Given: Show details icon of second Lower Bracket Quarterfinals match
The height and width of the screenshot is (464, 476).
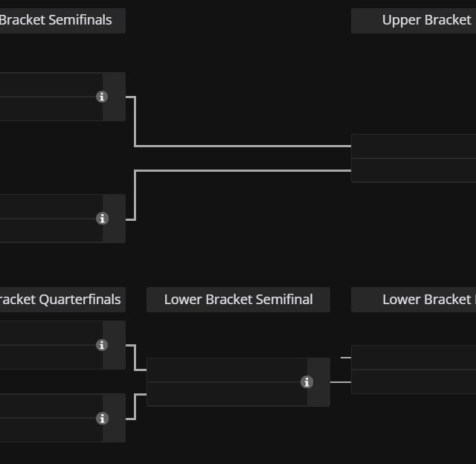Looking at the screenshot, I should (x=102, y=419).
